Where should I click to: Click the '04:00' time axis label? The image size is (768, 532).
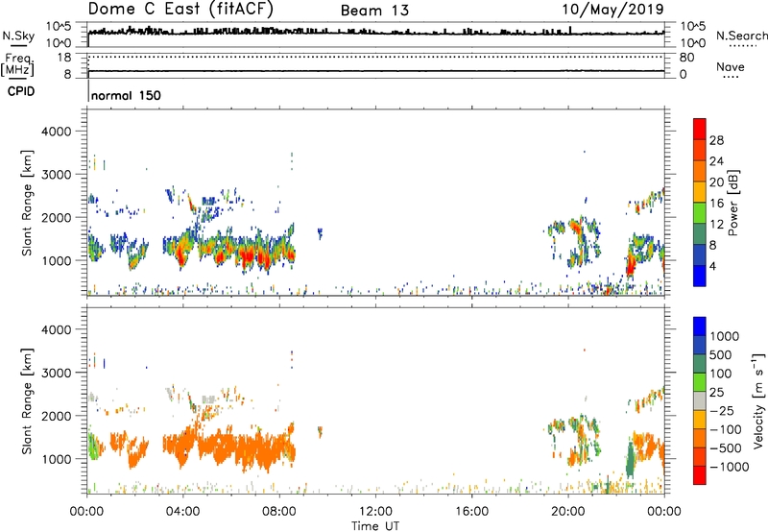pos(182,512)
